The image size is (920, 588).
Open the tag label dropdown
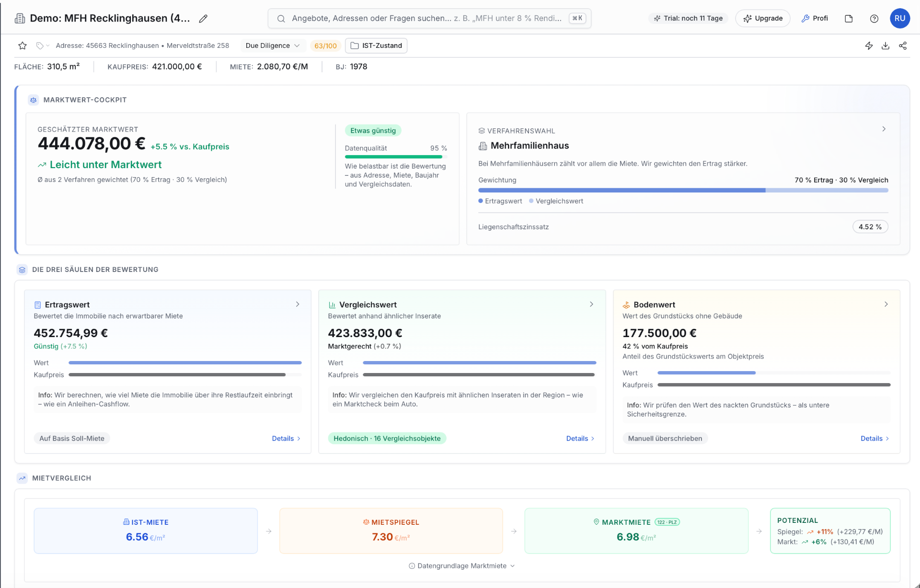(43, 45)
